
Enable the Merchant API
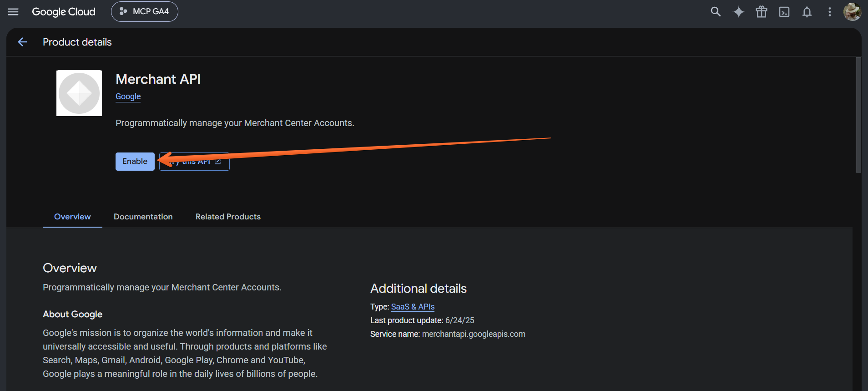click(135, 162)
